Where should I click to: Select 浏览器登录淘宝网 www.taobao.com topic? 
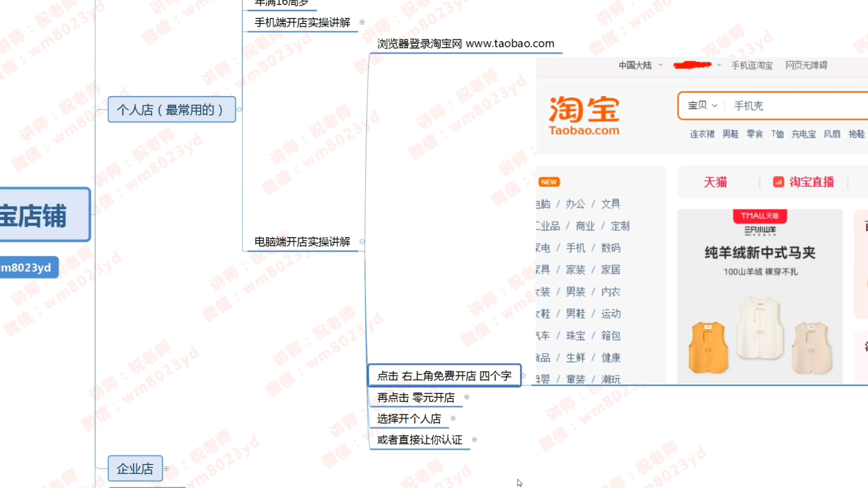466,44
